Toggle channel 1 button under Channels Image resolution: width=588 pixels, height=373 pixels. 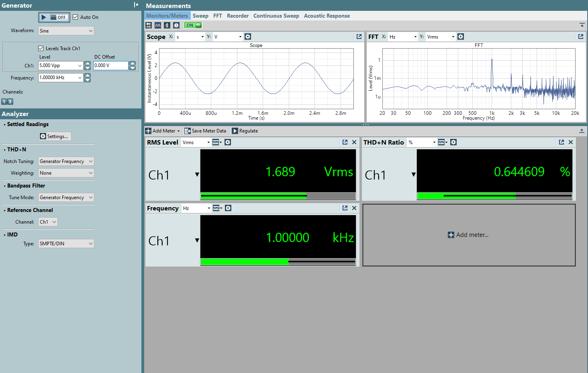pyautogui.click(x=4, y=102)
